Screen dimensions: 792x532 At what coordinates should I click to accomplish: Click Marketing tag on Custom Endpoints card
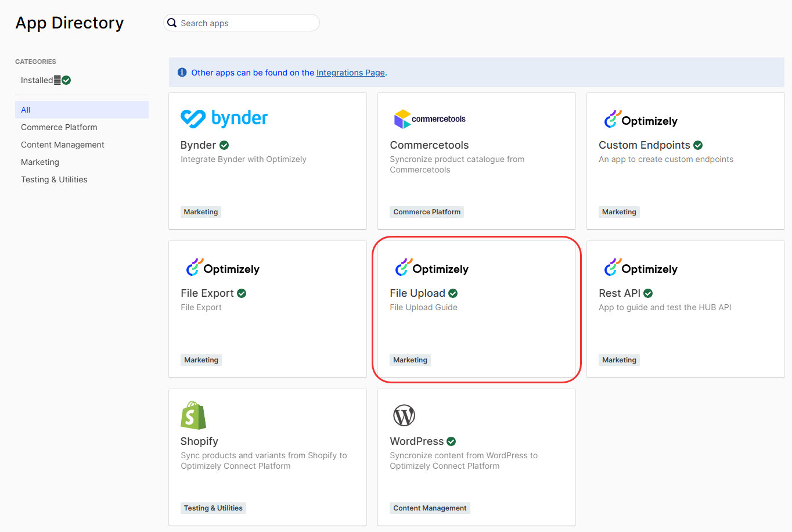[619, 212]
